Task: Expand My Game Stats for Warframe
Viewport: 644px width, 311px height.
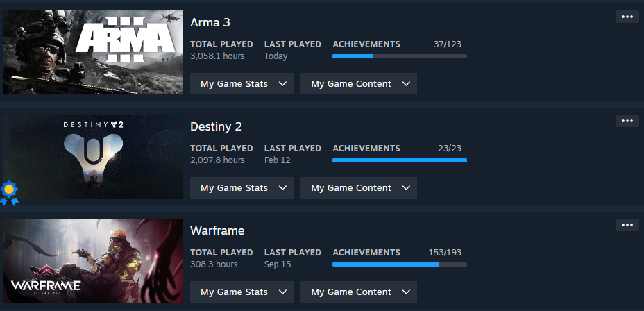Action: pyautogui.click(x=241, y=292)
